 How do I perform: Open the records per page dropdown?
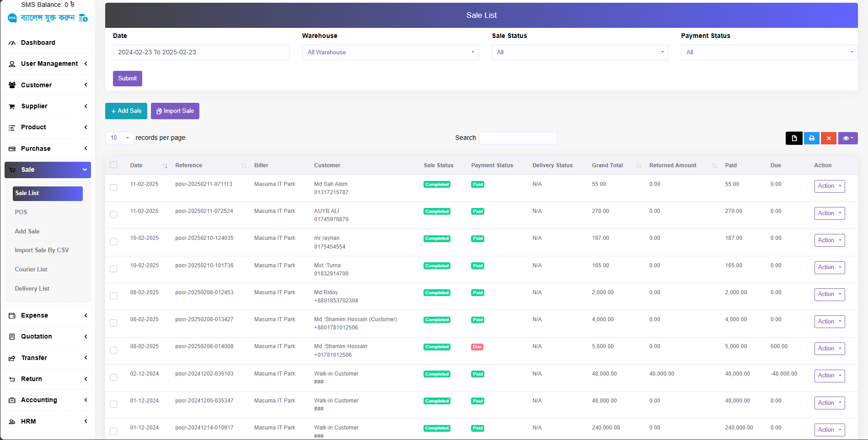[x=119, y=138]
